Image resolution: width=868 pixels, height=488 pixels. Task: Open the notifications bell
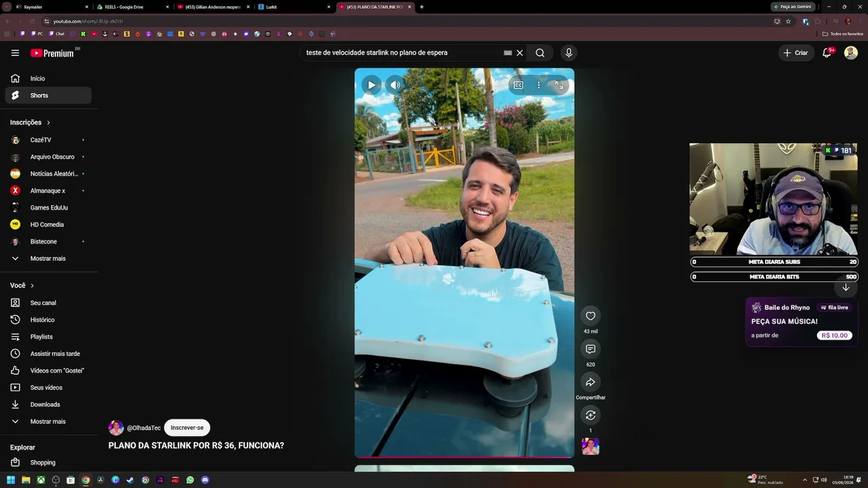point(827,53)
